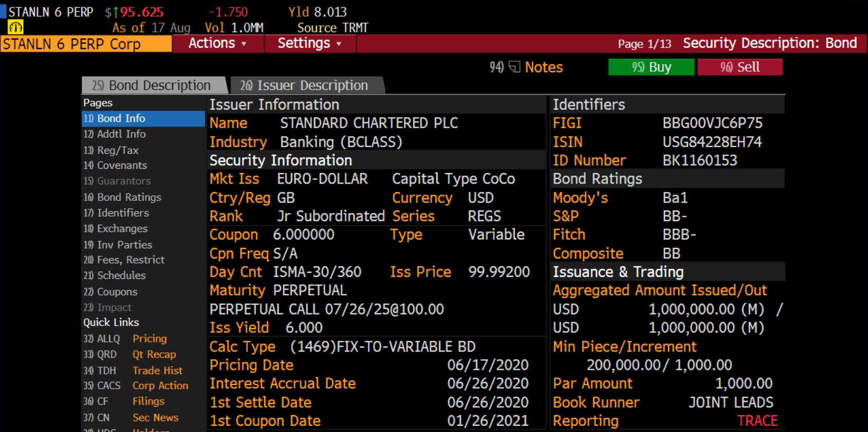
Task: Click the red Sell button
Action: pos(740,67)
